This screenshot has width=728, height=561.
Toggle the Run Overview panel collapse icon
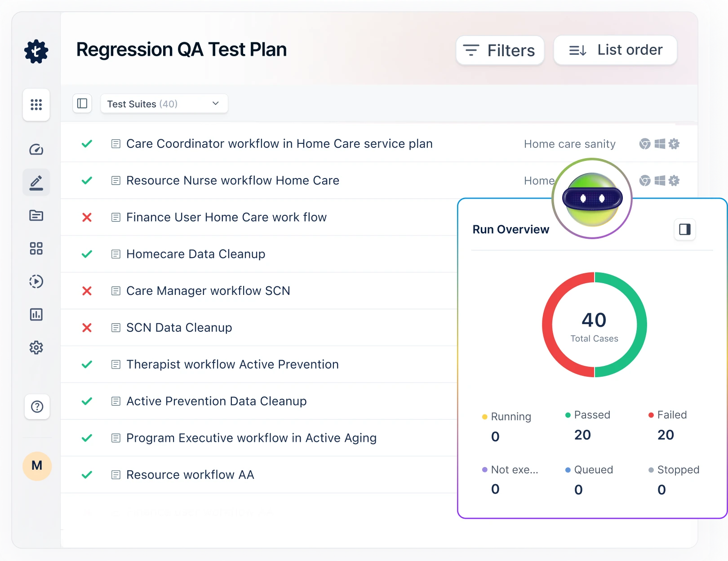tap(684, 229)
